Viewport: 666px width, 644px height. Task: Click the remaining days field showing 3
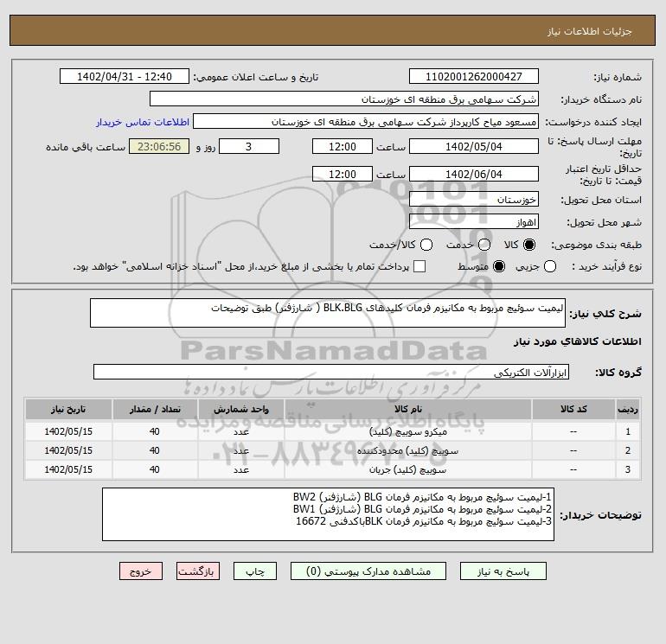[249, 146]
